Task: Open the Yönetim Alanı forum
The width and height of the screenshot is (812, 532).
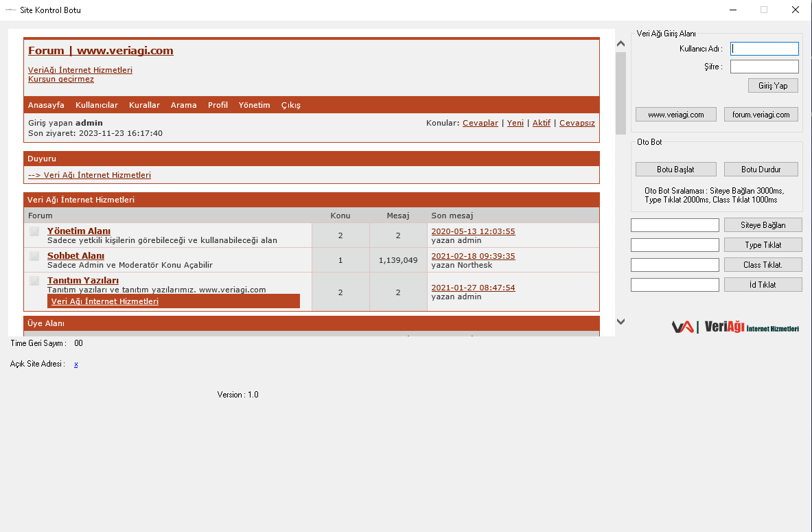Action: [x=79, y=231]
